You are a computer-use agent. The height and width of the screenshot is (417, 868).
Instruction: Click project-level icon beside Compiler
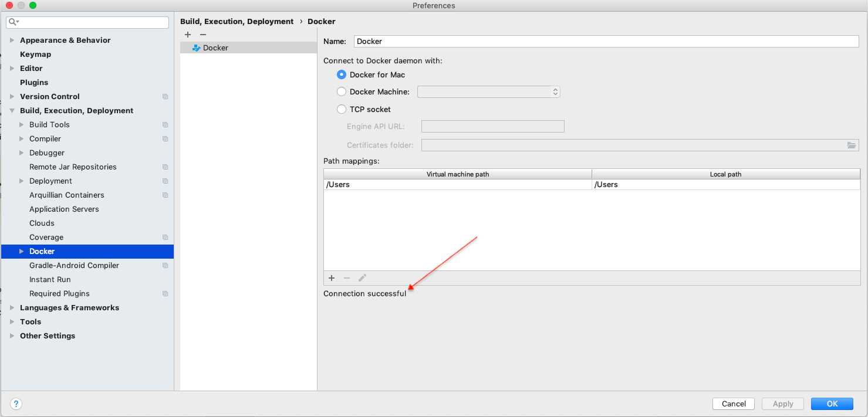coord(166,138)
